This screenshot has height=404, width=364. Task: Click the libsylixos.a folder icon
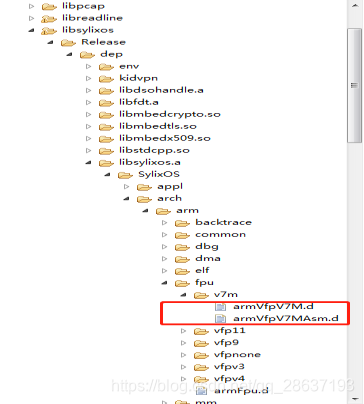(x=106, y=162)
